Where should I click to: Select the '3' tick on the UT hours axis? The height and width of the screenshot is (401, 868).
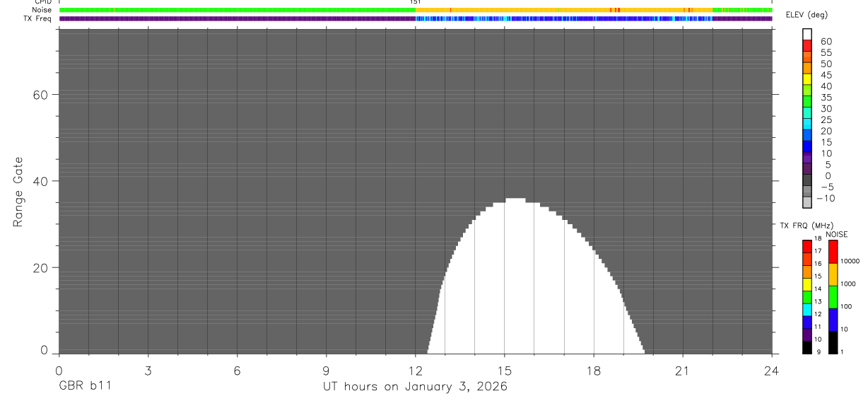tap(148, 371)
